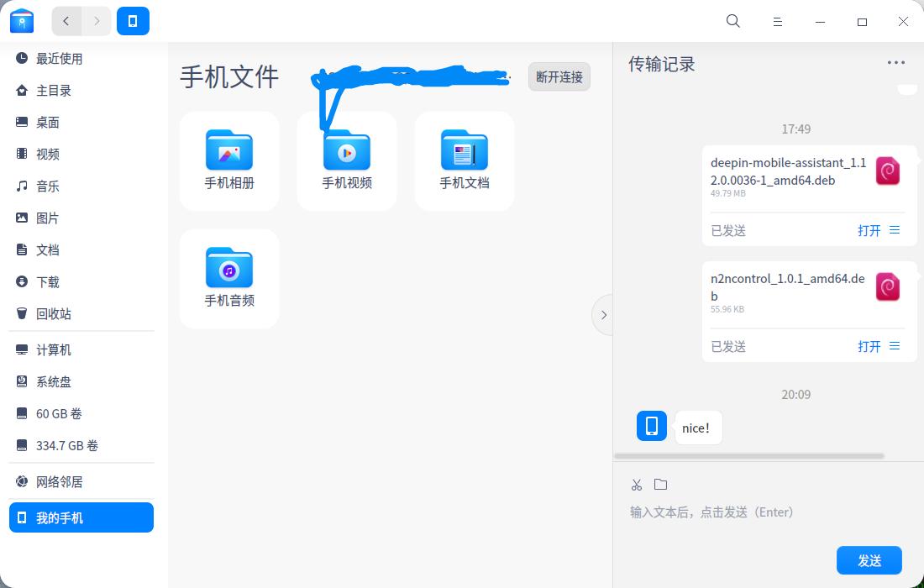Collapse the panel using the chevron arrow

coord(603,315)
